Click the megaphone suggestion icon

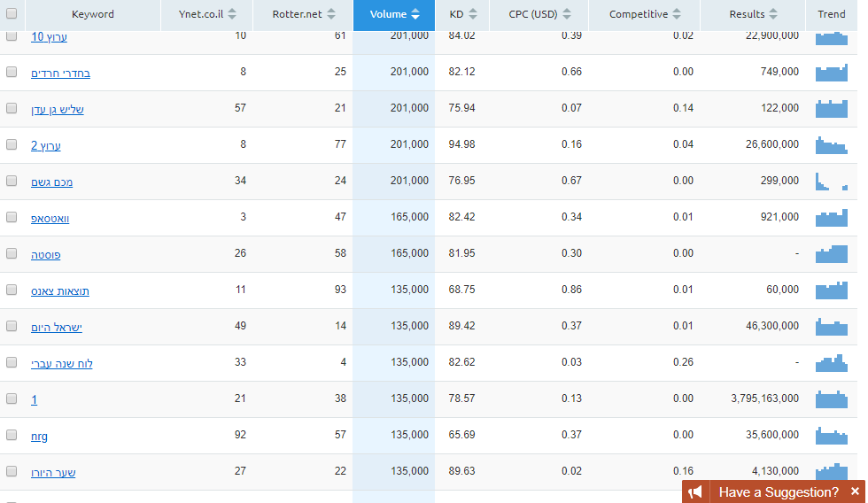695,492
